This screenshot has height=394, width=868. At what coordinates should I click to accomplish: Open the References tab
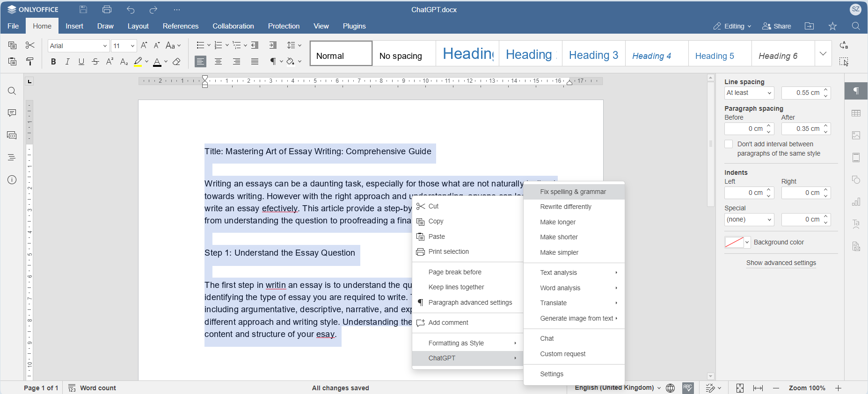pyautogui.click(x=181, y=26)
